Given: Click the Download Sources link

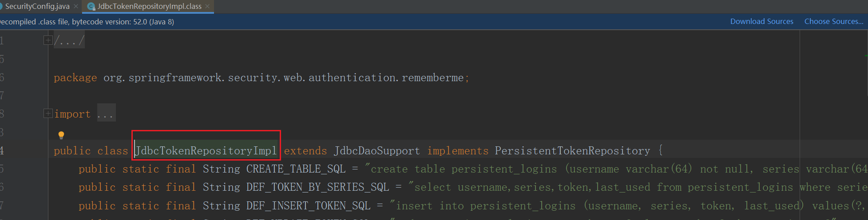Looking at the screenshot, I should click(761, 21).
